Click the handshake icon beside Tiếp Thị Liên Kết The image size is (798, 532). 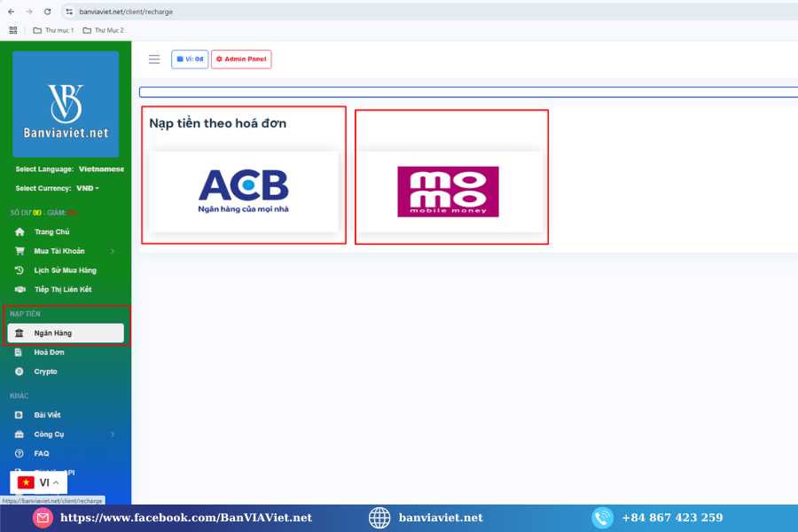coord(20,290)
